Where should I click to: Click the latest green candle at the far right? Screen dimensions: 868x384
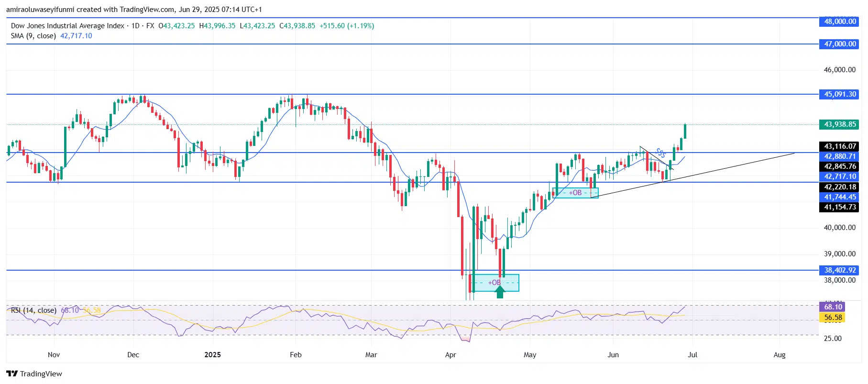pos(685,131)
